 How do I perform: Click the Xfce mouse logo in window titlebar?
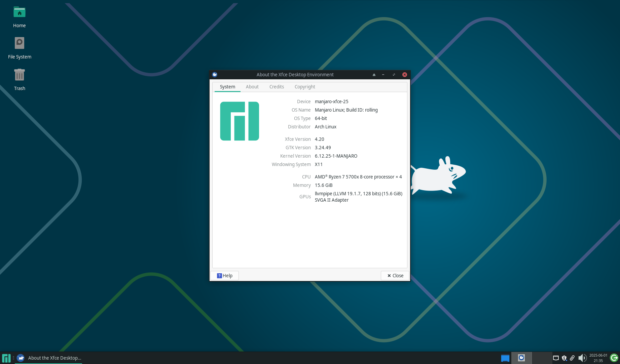pyautogui.click(x=215, y=74)
